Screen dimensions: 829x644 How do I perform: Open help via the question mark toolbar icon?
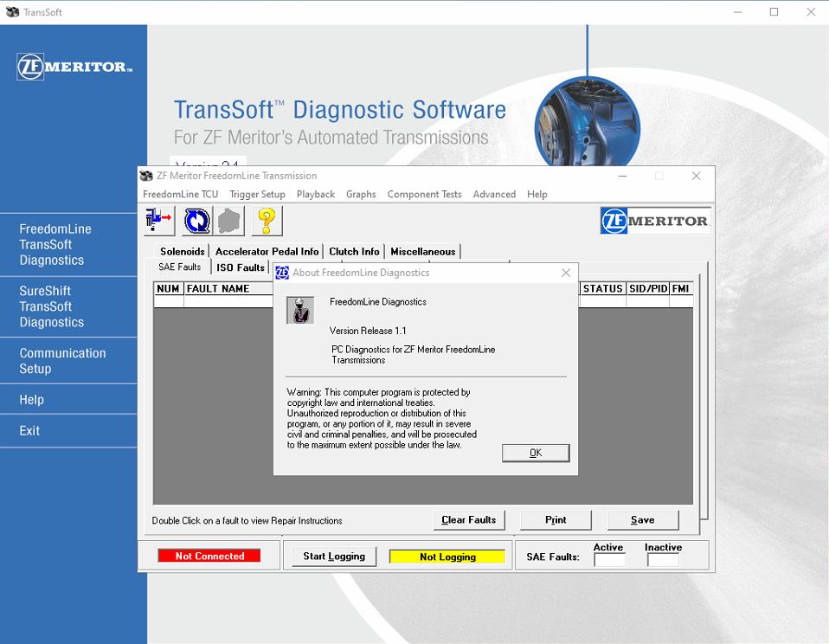click(266, 221)
